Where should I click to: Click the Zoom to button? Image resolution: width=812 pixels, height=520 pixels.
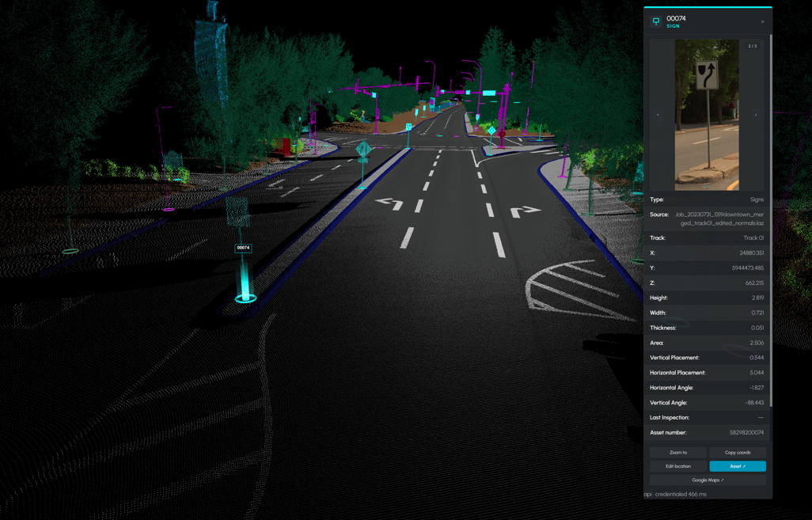click(x=678, y=452)
